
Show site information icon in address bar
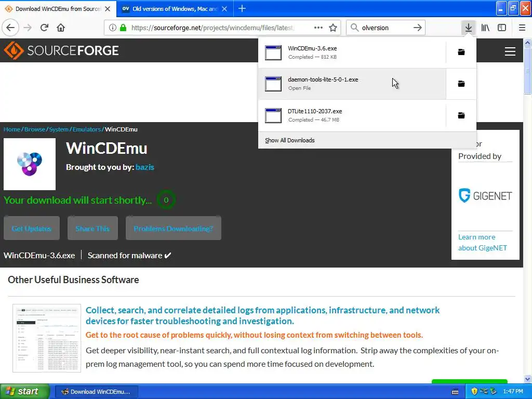[x=113, y=28]
